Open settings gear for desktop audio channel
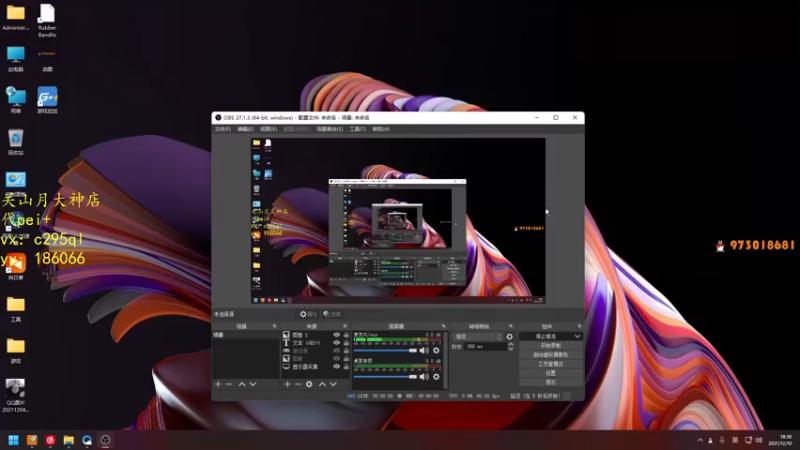The width and height of the screenshot is (800, 450). point(436,377)
